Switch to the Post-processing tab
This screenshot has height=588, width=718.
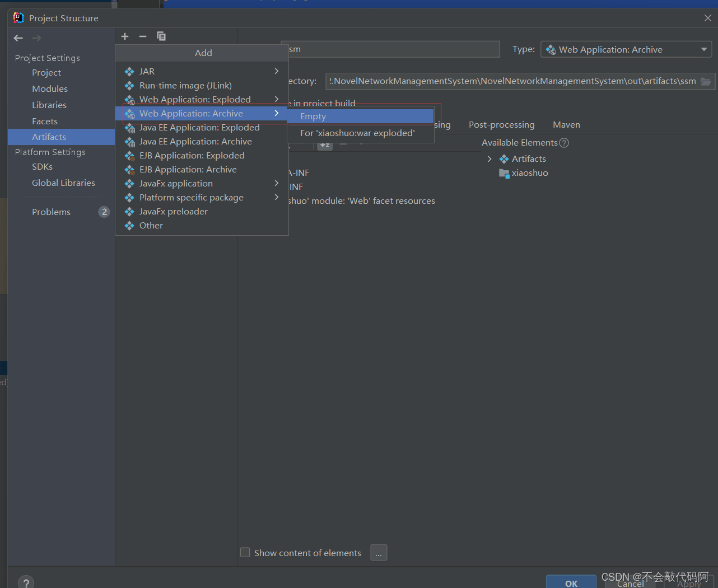point(501,125)
